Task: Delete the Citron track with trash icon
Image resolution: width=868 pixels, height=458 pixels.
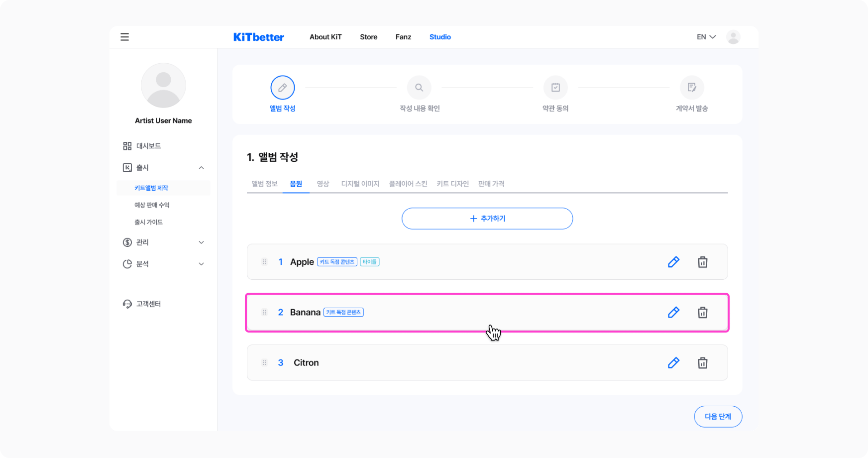Action: tap(702, 363)
